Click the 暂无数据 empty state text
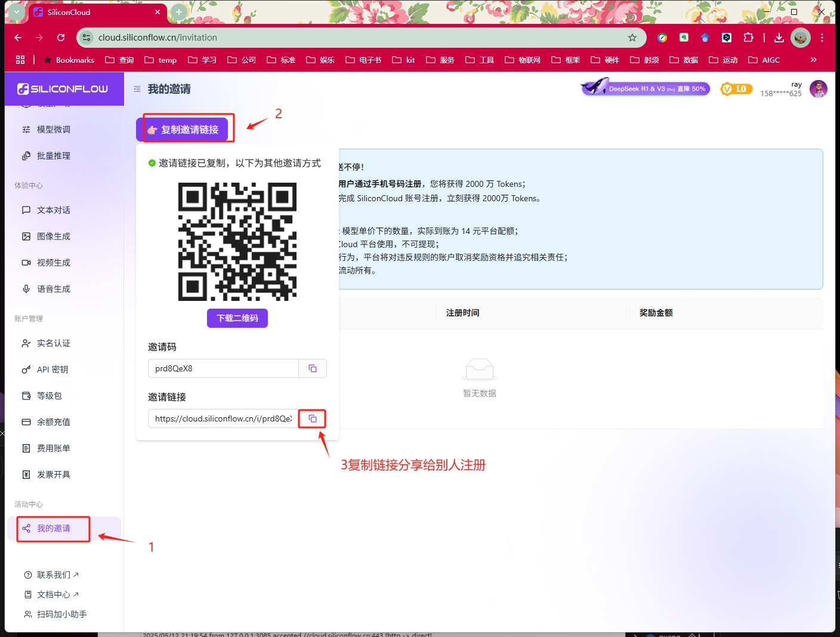 480,393
